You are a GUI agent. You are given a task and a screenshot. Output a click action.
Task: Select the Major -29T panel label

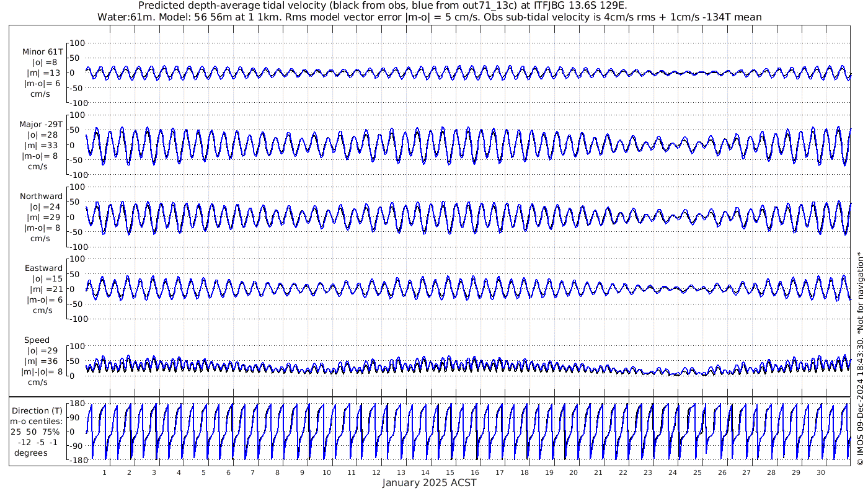click(x=40, y=124)
